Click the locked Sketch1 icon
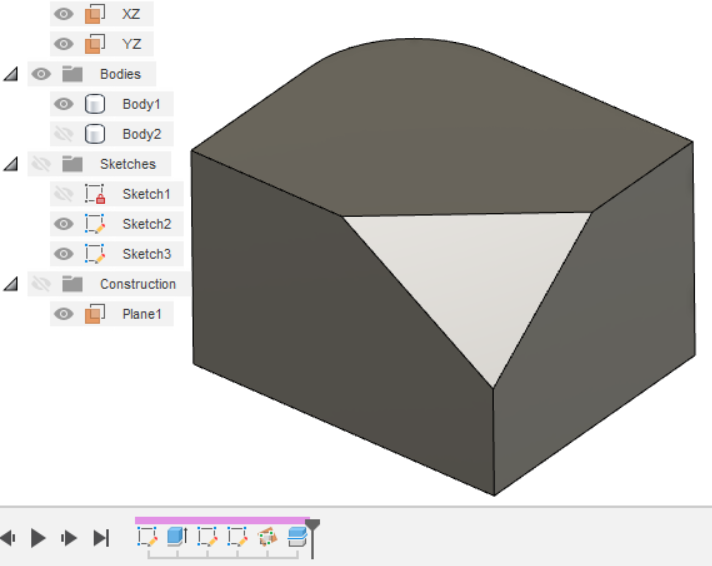This screenshot has width=712, height=566. (x=95, y=194)
